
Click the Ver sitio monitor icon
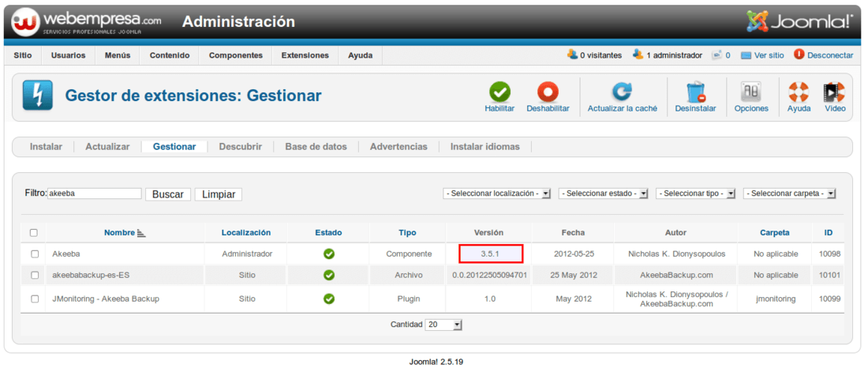click(x=746, y=55)
